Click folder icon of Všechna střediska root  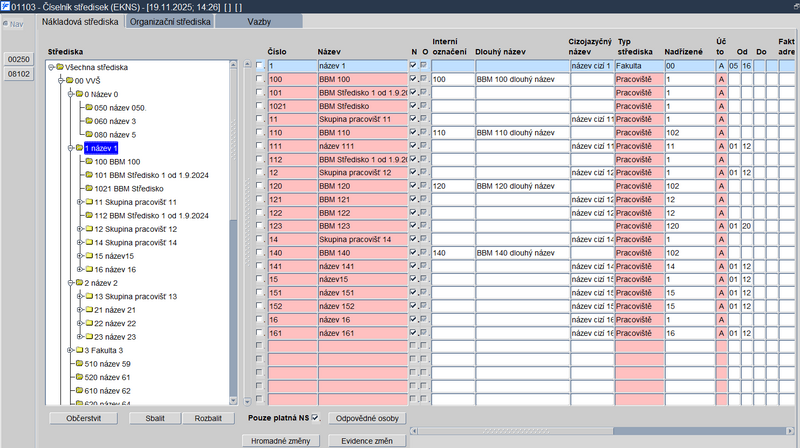point(60,67)
